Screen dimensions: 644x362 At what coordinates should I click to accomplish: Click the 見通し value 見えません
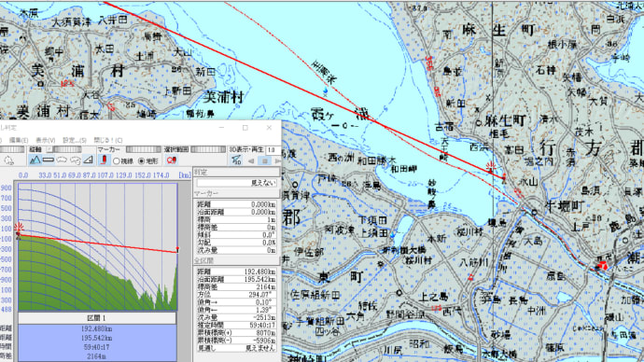pyautogui.click(x=260, y=348)
